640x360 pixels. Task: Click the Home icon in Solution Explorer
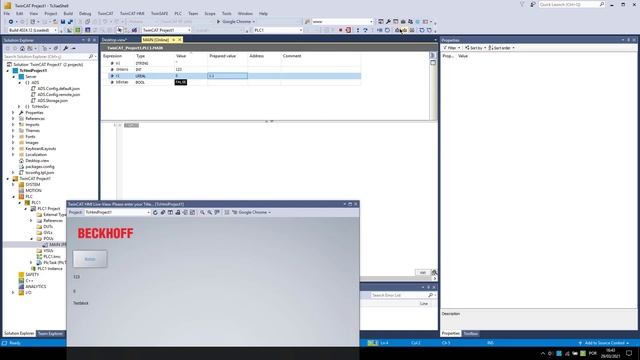pyautogui.click(x=22, y=48)
